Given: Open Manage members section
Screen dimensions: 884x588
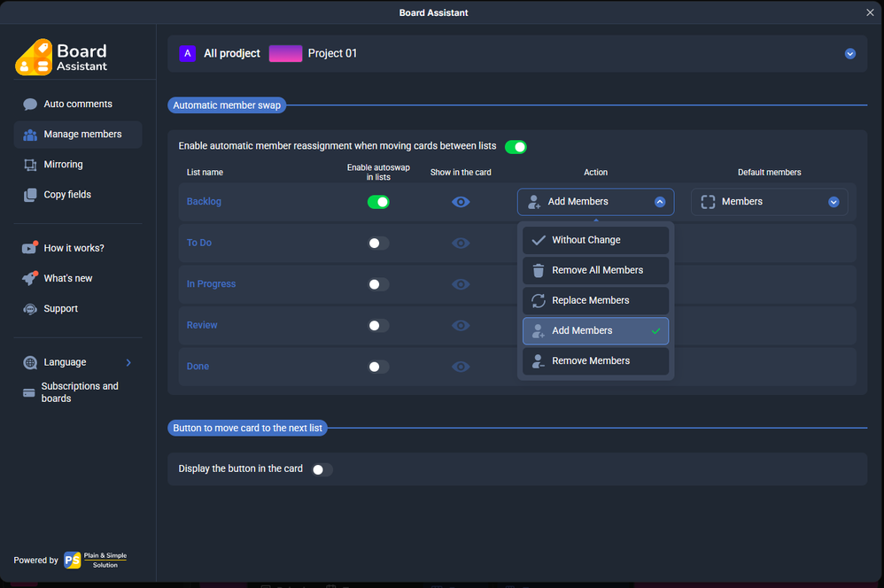Looking at the screenshot, I should click(78, 135).
